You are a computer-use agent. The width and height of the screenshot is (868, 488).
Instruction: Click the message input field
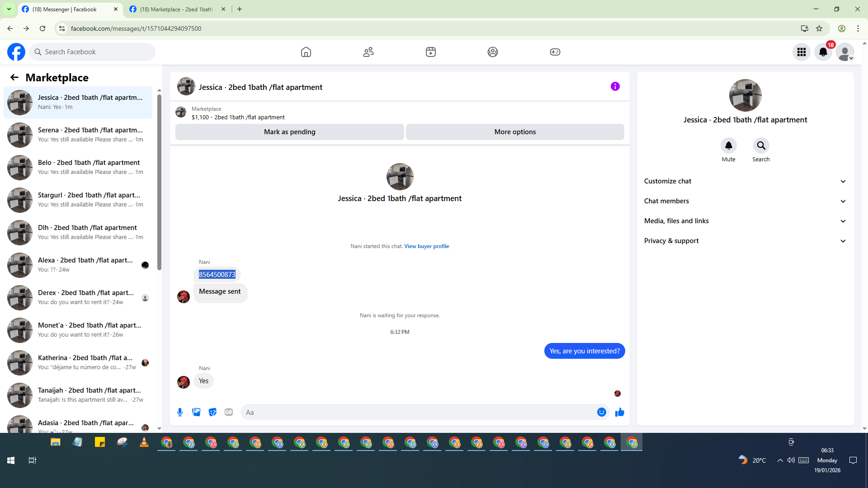tap(416, 412)
